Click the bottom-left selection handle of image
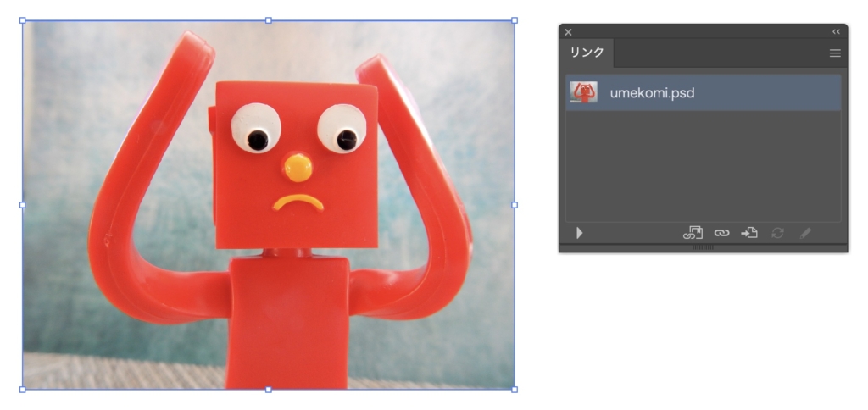Screen dimensions: 868x410 [23, 390]
